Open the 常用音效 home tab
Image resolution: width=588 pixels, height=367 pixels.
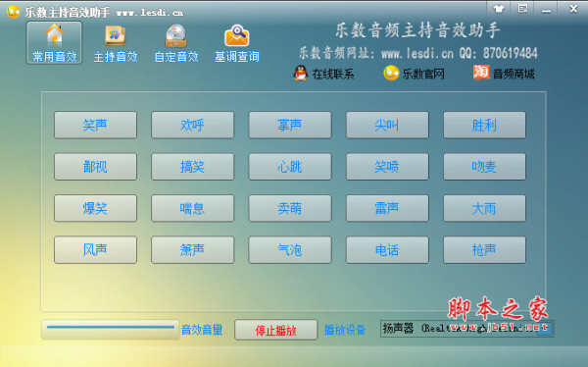click(x=54, y=43)
